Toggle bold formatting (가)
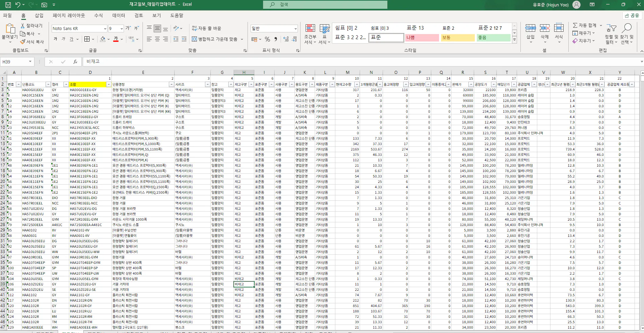Image resolution: width=644 pixels, height=333 pixels. pyautogui.click(x=55, y=39)
